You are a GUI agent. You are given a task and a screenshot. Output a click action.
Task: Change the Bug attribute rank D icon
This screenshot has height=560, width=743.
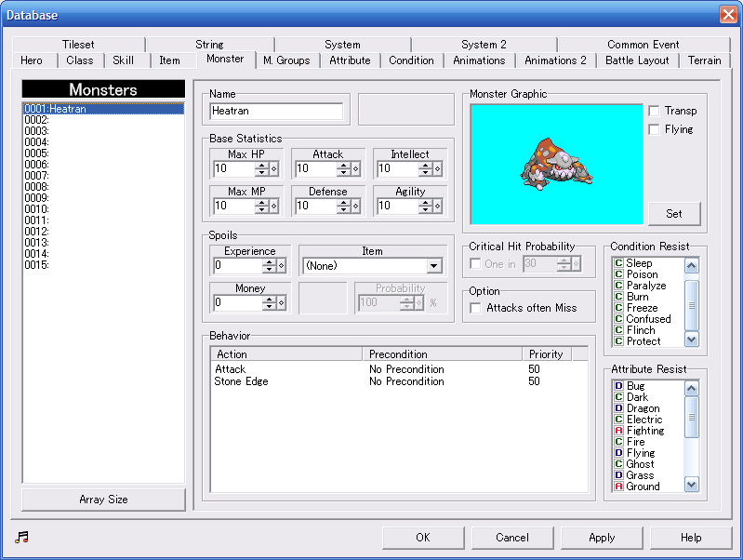[618, 386]
